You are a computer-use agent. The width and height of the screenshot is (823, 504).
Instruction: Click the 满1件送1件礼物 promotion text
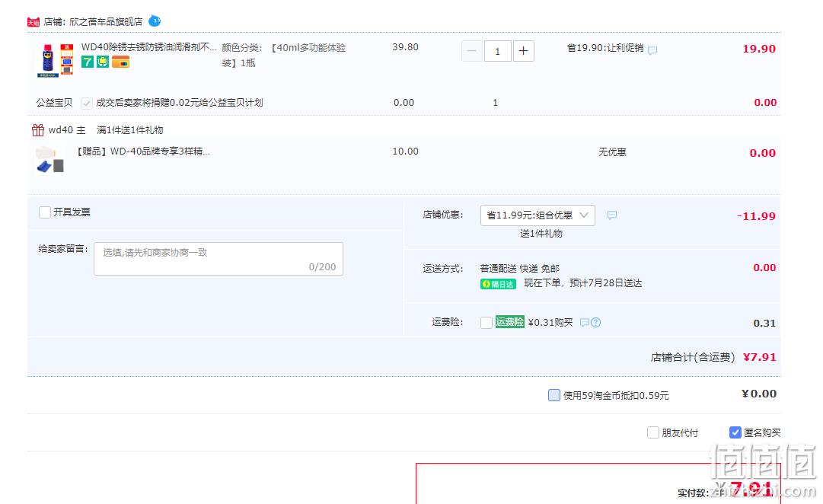(129, 129)
